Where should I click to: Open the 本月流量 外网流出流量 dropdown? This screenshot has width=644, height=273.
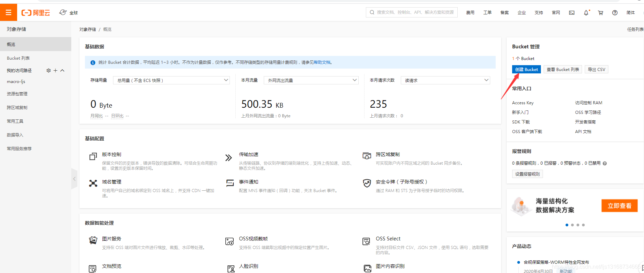311,80
